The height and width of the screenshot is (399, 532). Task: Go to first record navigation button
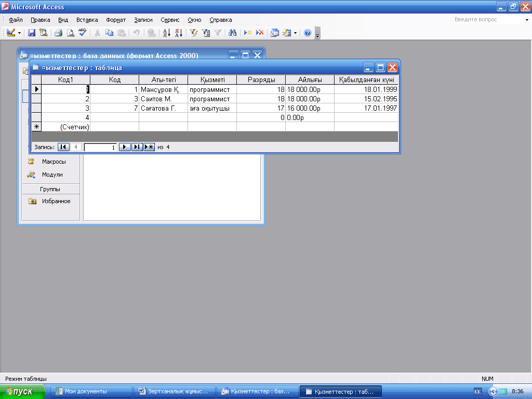(x=63, y=147)
